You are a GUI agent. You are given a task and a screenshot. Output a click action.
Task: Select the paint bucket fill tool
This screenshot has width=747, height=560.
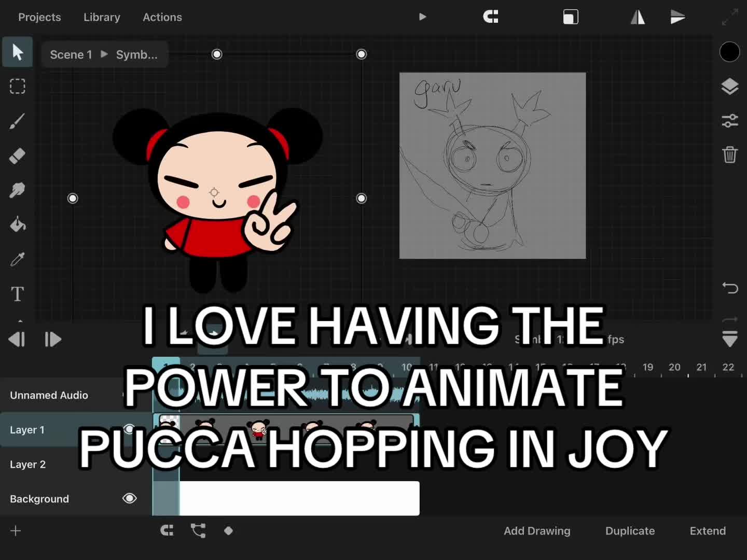18,225
